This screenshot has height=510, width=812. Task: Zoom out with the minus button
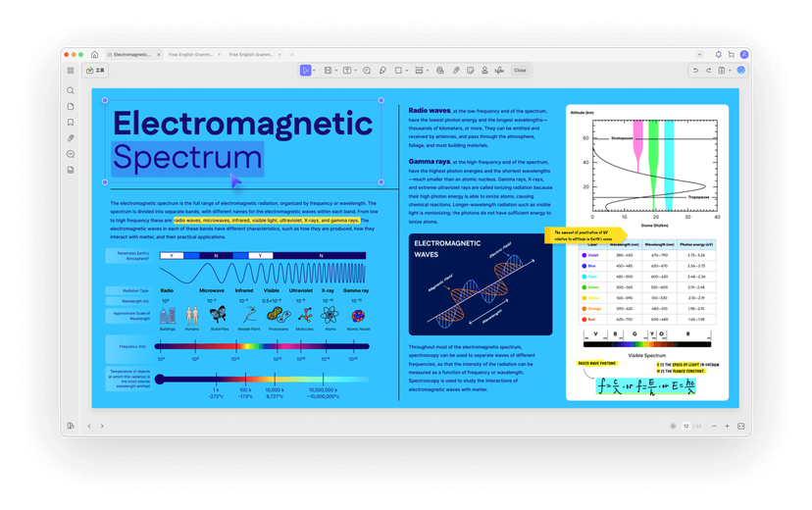click(x=714, y=426)
